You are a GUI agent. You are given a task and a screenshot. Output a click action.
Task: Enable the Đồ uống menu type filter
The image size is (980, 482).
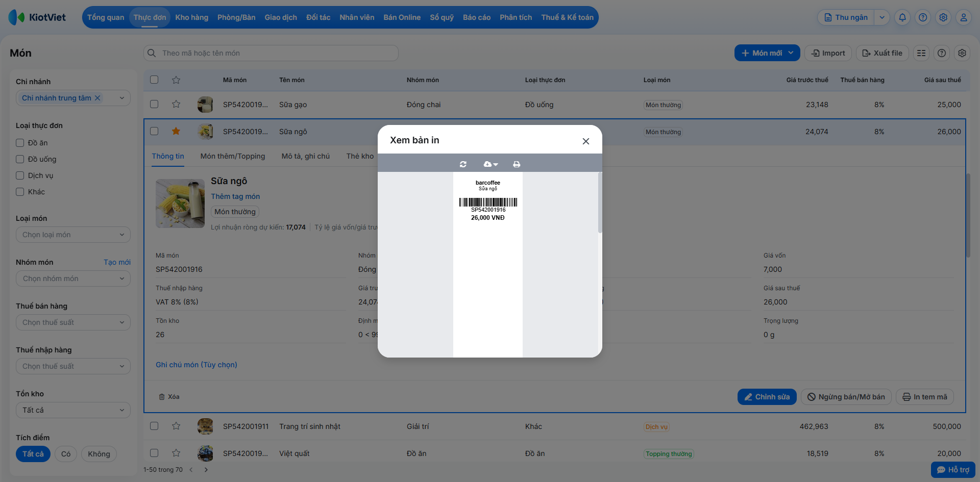20,159
